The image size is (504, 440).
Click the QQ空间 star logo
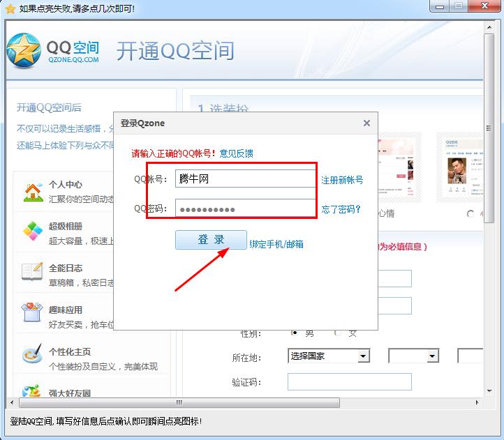click(x=24, y=51)
